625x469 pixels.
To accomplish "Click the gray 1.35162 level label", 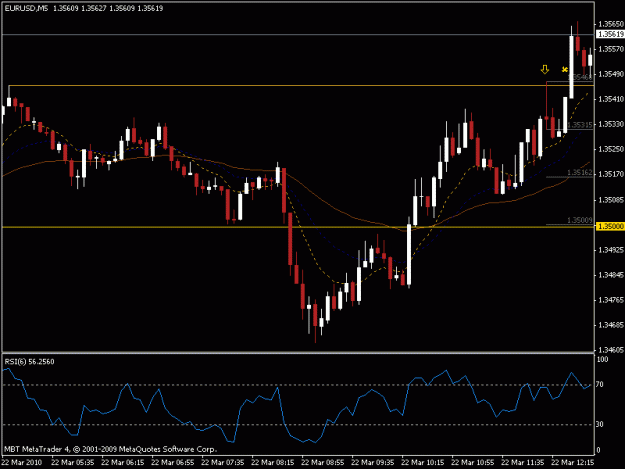I will point(580,173).
